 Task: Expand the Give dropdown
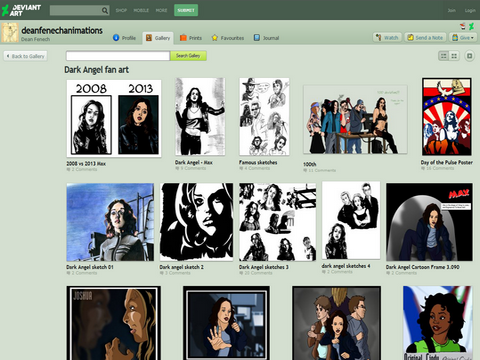pos(463,38)
